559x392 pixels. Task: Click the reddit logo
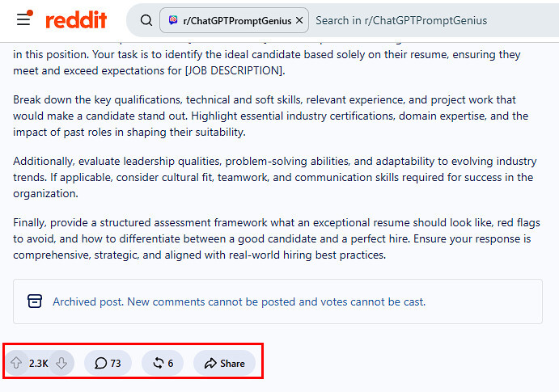tap(76, 20)
